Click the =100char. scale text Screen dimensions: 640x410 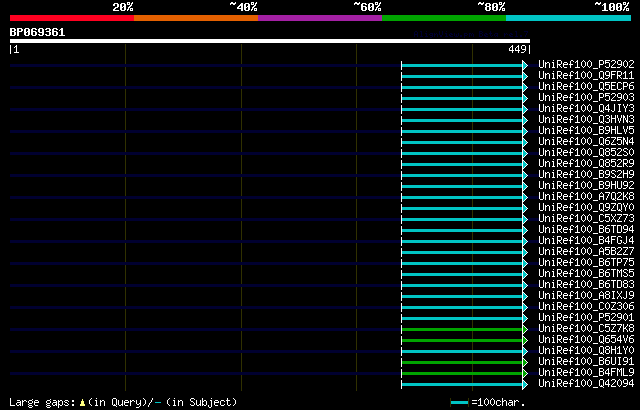point(498,403)
